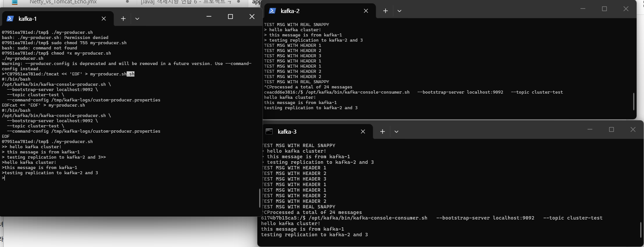Screen dimensions: 644x247
Task: Click the kafka-1 window scrollbar
Action: click(259, 198)
